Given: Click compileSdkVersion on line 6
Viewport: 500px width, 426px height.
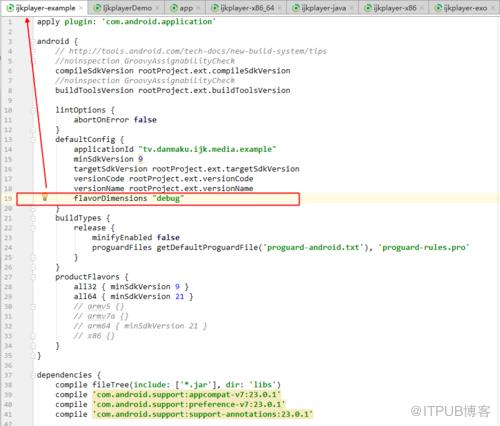Looking at the screenshot, I should 94,71.
